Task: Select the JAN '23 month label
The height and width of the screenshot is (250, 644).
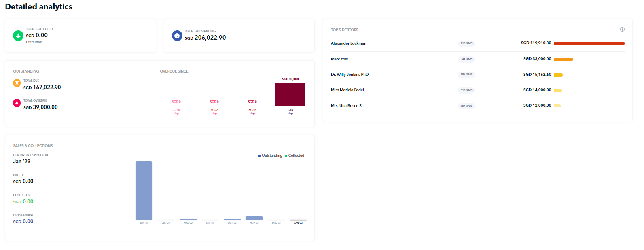Action: (298, 223)
